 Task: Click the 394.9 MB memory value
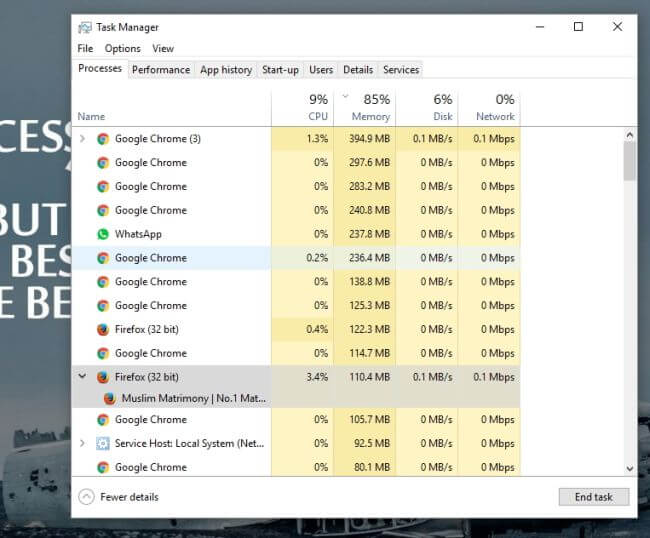click(369, 139)
